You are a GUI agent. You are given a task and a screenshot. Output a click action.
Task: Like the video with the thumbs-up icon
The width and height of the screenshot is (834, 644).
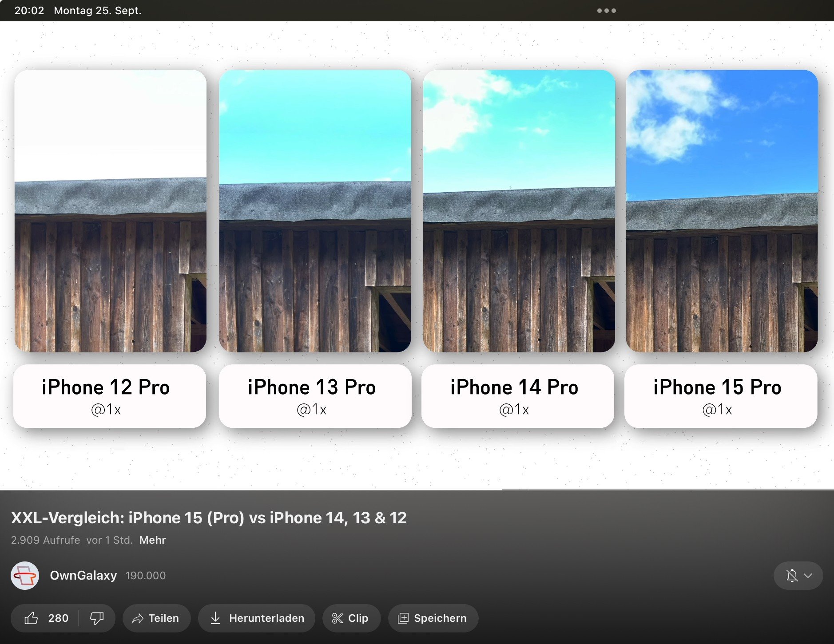pyautogui.click(x=31, y=618)
